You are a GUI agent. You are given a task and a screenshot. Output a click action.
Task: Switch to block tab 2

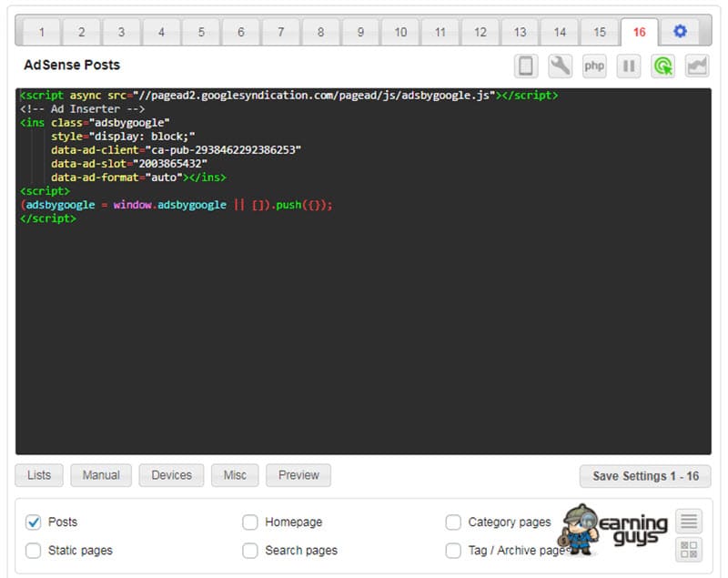click(82, 32)
